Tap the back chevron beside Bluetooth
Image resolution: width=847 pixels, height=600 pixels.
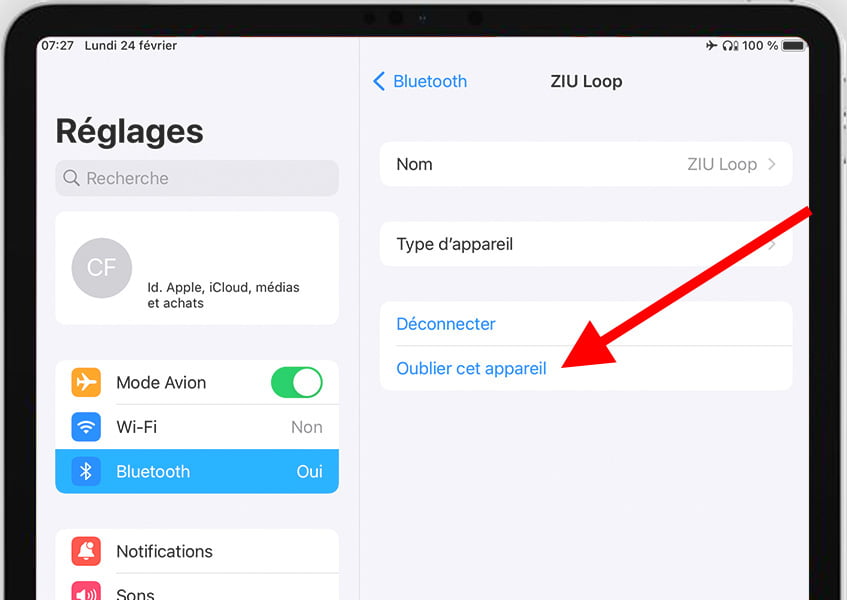click(379, 81)
